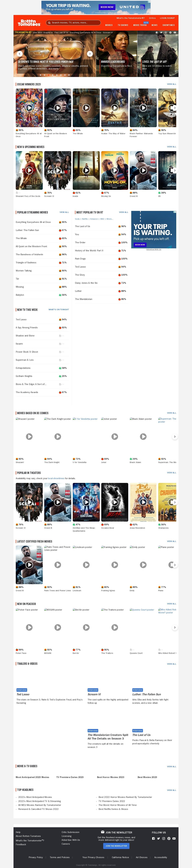This screenshot has height=868, width=192.
Task: Filter Most Popular TV by Netflix
Action: pos(85,219)
